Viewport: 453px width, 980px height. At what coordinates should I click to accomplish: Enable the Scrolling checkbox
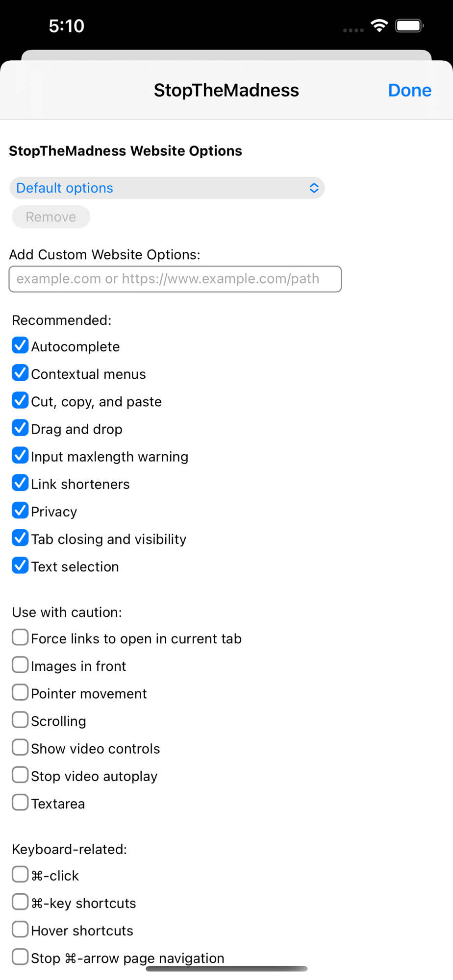[x=20, y=720]
